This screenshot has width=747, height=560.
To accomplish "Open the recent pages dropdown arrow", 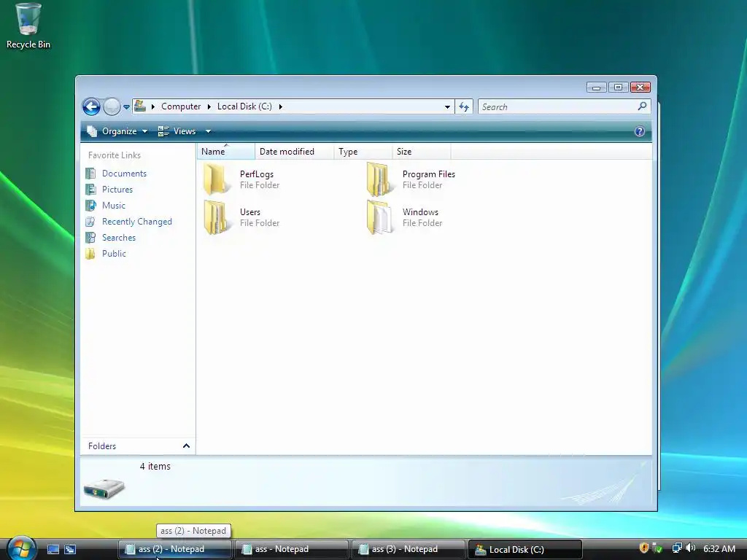I will pyautogui.click(x=126, y=107).
